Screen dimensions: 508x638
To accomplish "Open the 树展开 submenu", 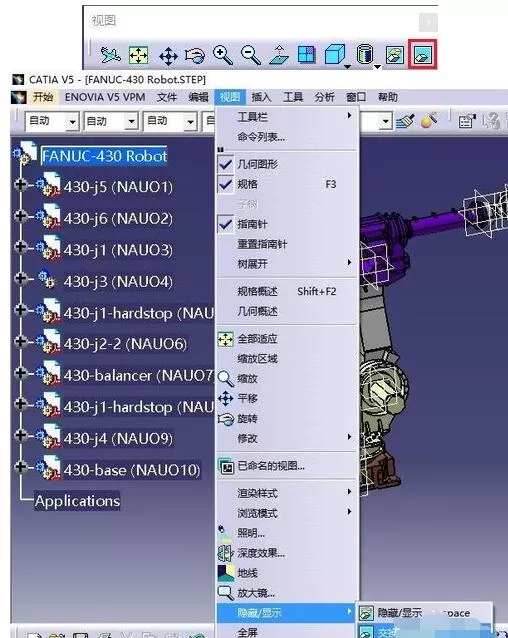I will click(x=287, y=264).
